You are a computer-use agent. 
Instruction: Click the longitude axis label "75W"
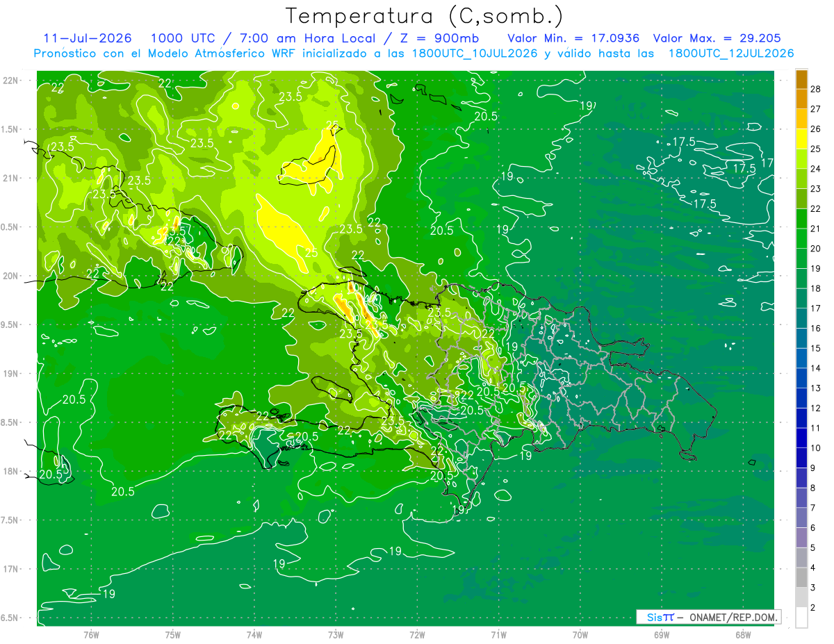(173, 635)
